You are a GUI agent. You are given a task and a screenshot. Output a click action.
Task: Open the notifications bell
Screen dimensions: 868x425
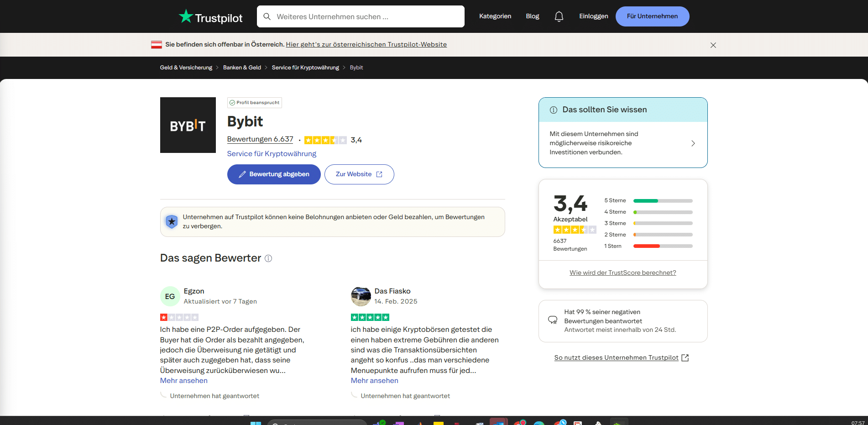pos(559,16)
